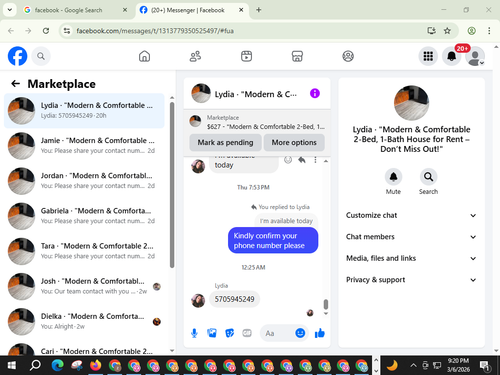Expand Media, files and links section
The height and width of the screenshot is (375, 500).
click(x=411, y=258)
